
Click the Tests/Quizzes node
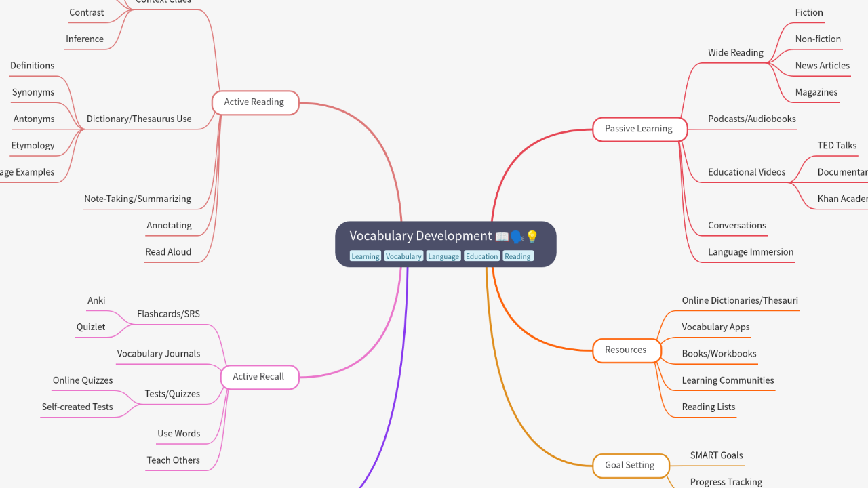172,394
